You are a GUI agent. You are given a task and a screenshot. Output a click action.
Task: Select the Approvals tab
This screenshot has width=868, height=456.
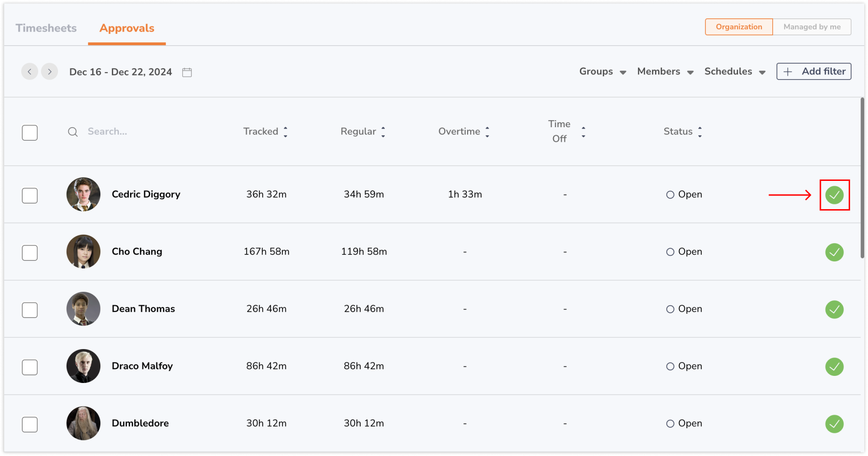(x=127, y=28)
